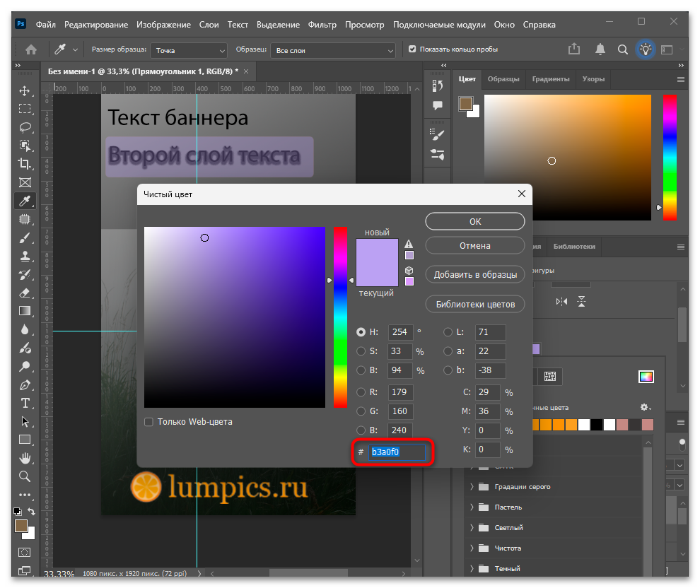This screenshot has width=700, height=588.
Task: Expand the 'Градации серого' swatch folder
Action: click(472, 487)
